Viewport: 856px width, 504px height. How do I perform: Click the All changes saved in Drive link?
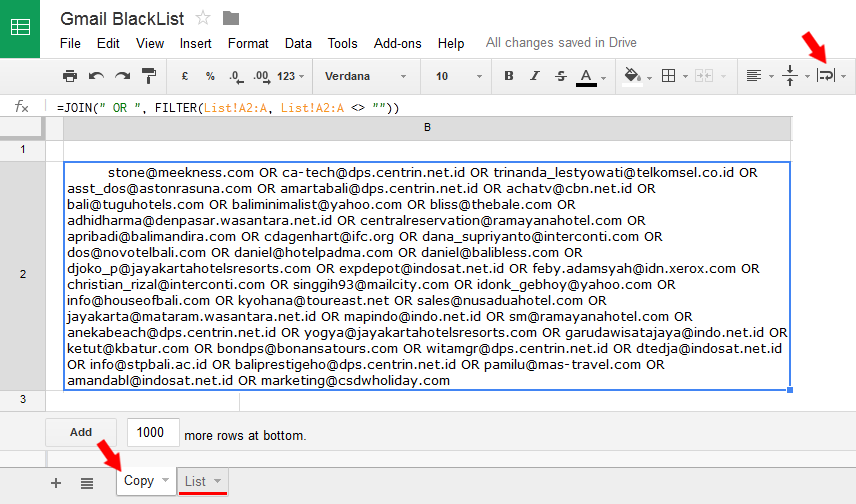[561, 43]
